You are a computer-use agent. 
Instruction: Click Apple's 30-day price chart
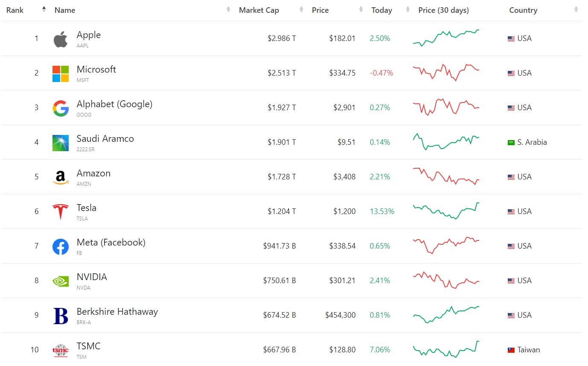(446, 38)
